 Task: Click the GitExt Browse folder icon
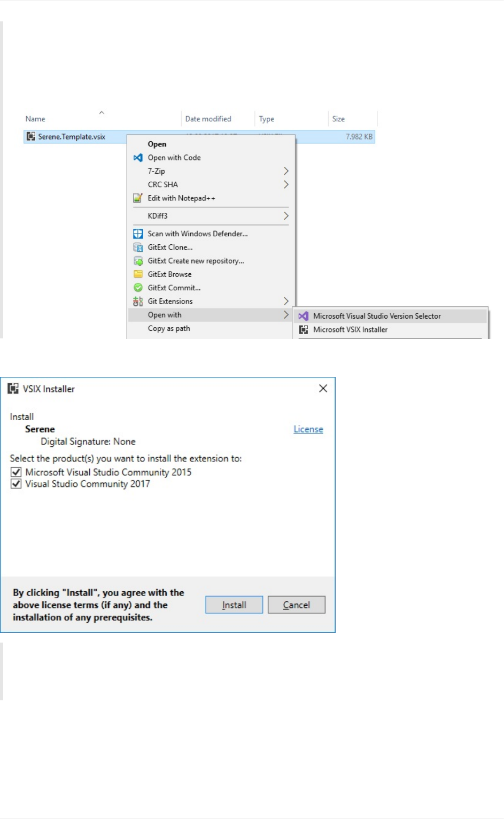(x=138, y=274)
